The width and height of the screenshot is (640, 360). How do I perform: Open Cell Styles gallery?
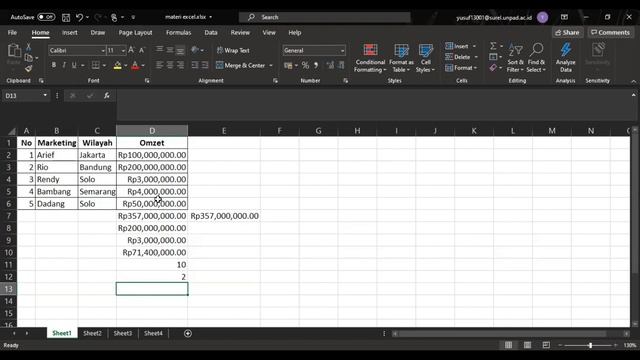point(425,58)
